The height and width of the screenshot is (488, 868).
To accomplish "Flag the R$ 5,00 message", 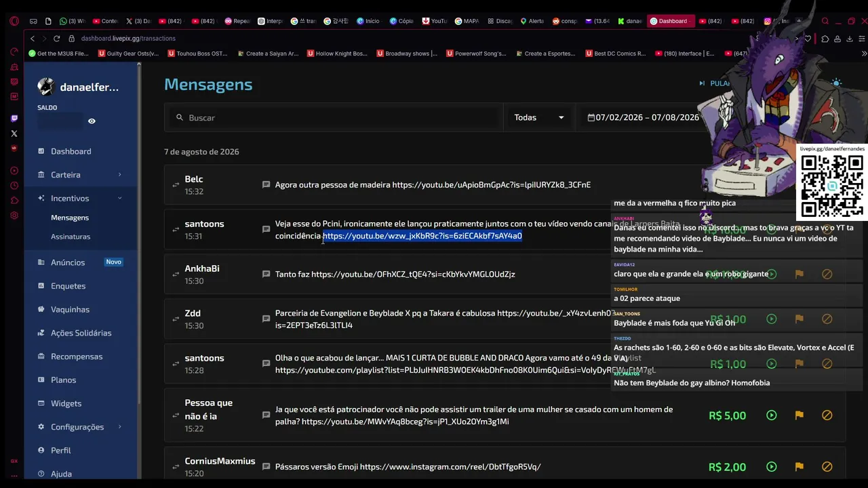I will 799,415.
